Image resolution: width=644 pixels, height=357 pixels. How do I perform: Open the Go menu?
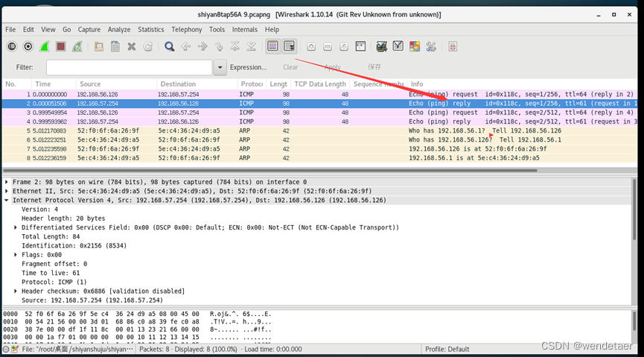(66, 30)
